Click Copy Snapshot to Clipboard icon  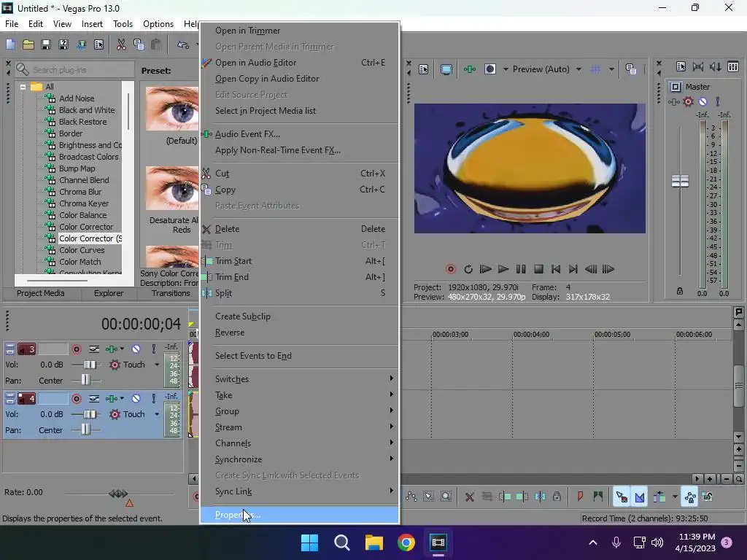click(x=631, y=69)
